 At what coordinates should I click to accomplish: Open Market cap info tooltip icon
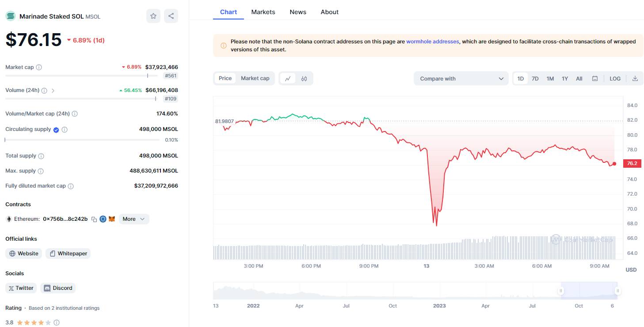[x=39, y=67]
